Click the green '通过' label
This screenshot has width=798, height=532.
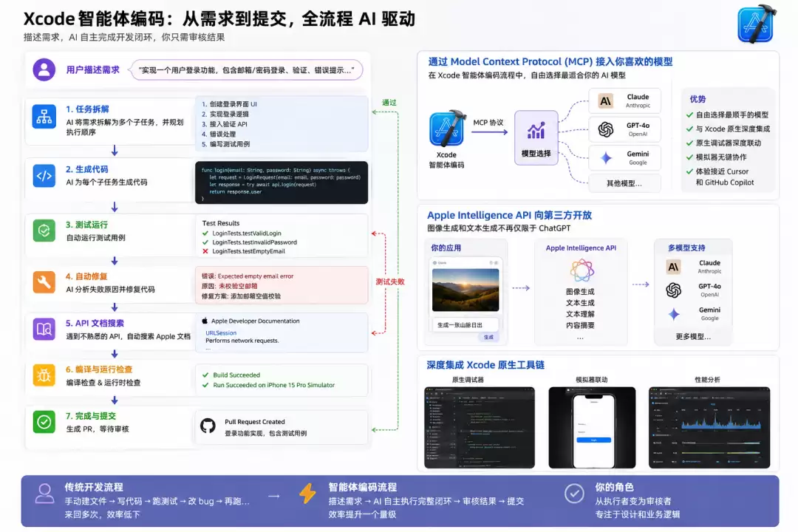pyautogui.click(x=389, y=102)
